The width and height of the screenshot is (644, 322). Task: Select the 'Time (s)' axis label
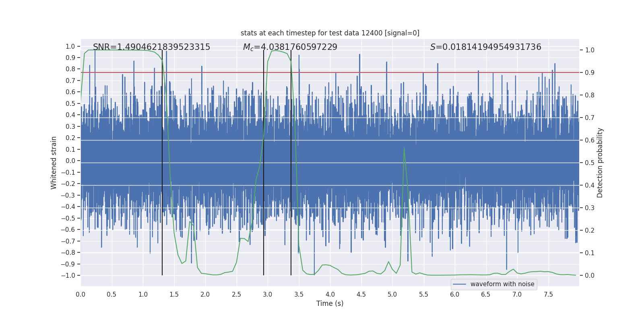point(330,303)
